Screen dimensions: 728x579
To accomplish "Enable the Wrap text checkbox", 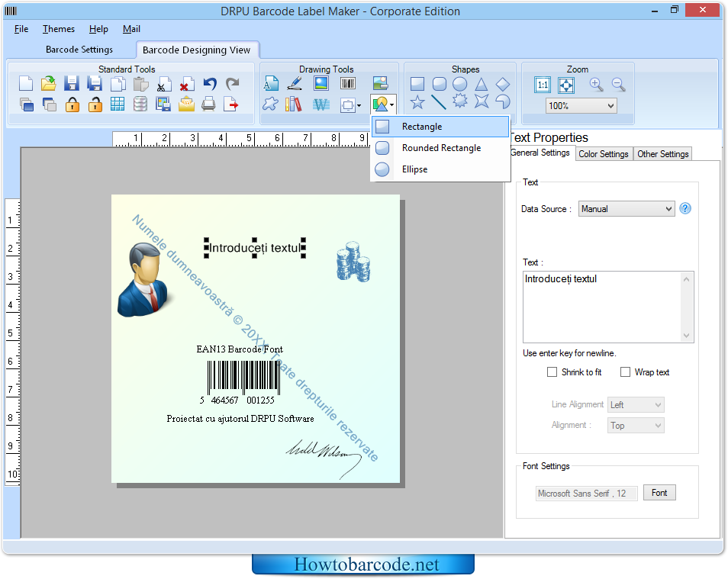I will click(x=626, y=372).
